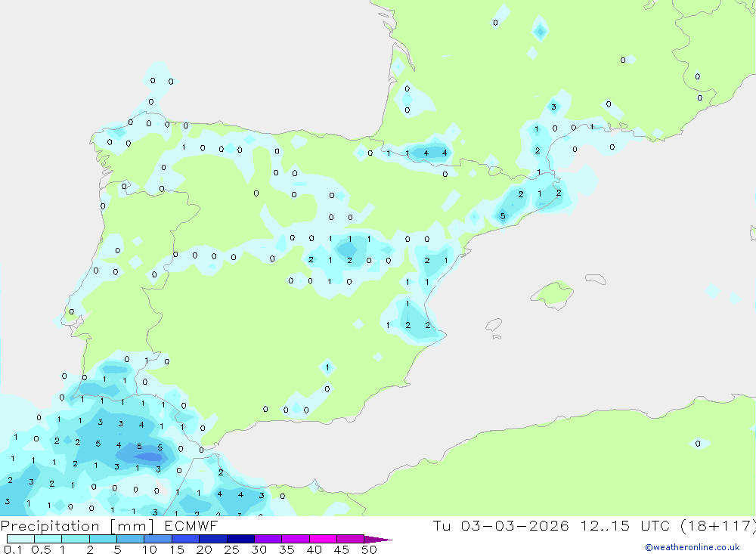The width and height of the screenshot is (756, 554).
Task: Click the 'ECMWF' model label
Action: pos(191,525)
